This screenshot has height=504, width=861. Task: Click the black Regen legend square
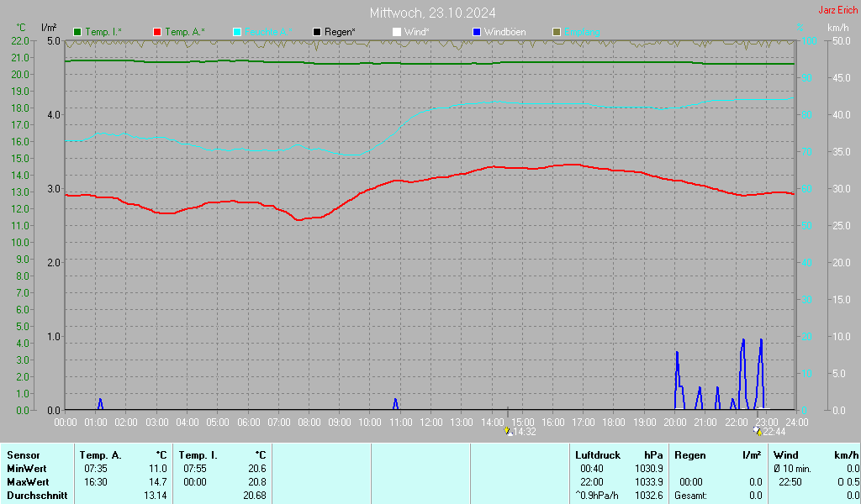click(317, 32)
